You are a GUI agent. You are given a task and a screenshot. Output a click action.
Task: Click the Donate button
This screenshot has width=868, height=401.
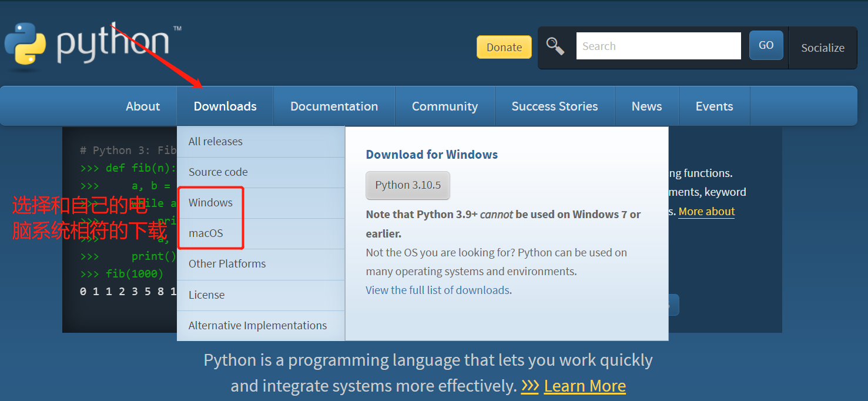point(504,47)
